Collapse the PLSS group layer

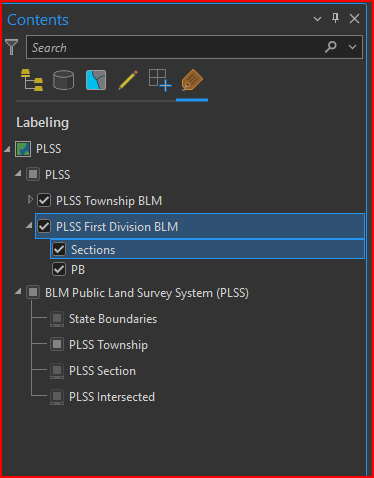tap(18, 173)
